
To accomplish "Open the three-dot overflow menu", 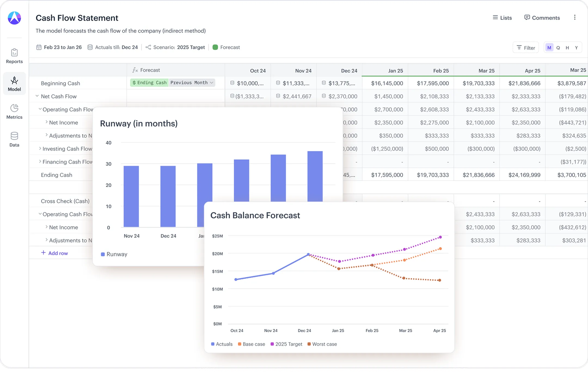I will point(575,17).
